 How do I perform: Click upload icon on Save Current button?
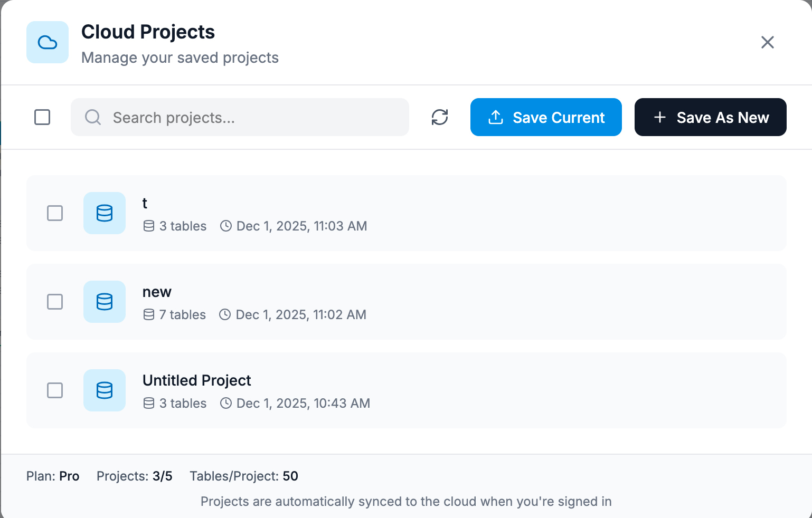click(496, 117)
